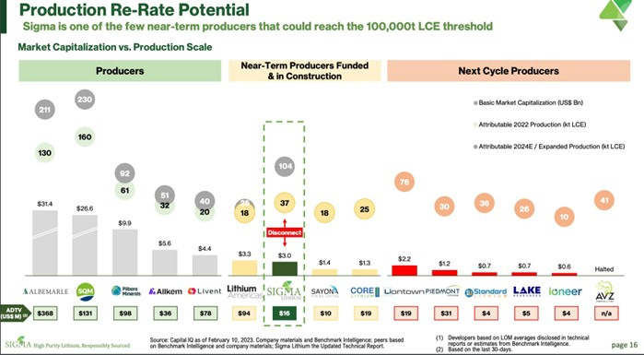Click the $26.6 SQM market cap bar
This screenshot has width=644, height=355.
[x=85, y=245]
